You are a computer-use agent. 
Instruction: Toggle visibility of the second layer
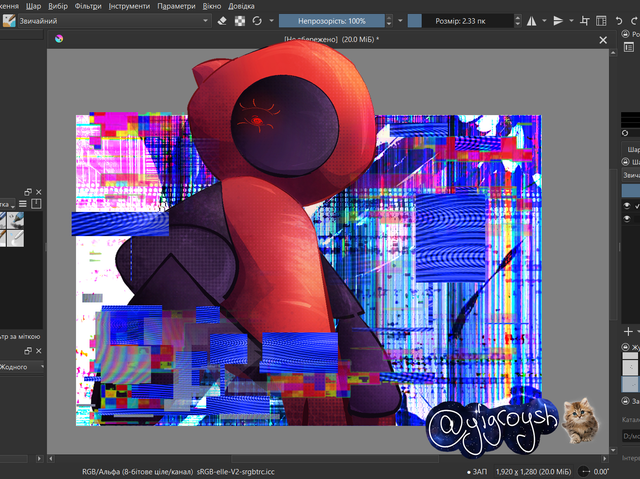coord(627,219)
